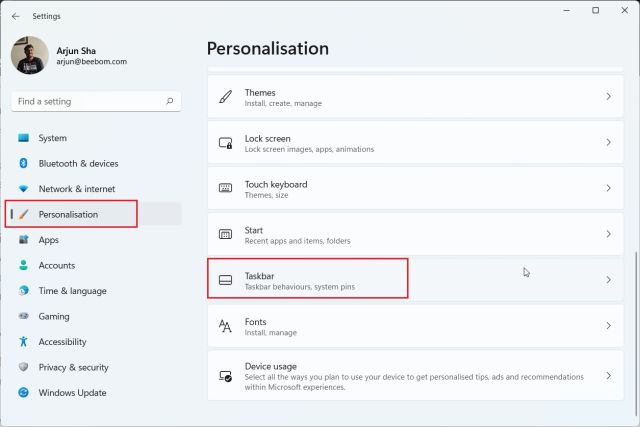The height and width of the screenshot is (427, 640).
Task: Switch to Apps settings label
Action: tap(49, 240)
